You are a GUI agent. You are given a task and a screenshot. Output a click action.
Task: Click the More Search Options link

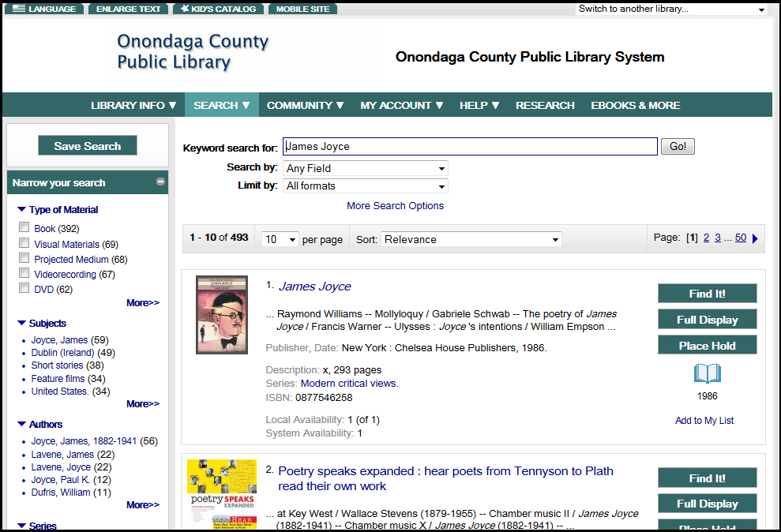click(395, 206)
